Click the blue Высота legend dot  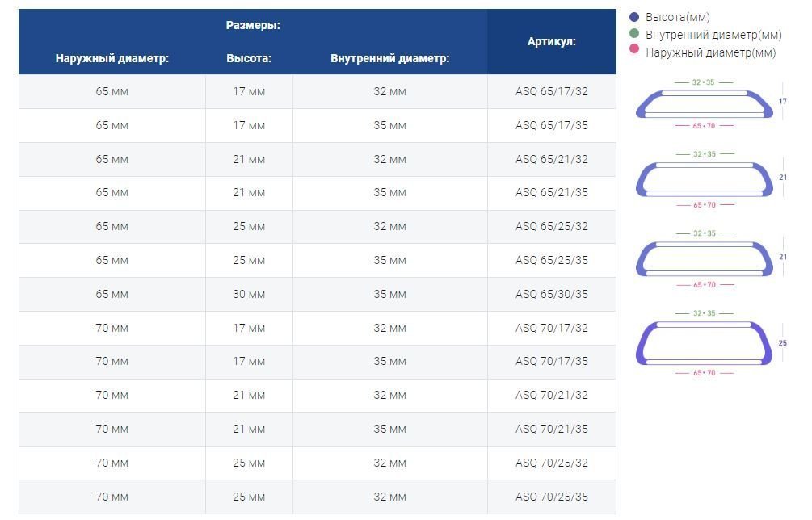[x=634, y=17]
